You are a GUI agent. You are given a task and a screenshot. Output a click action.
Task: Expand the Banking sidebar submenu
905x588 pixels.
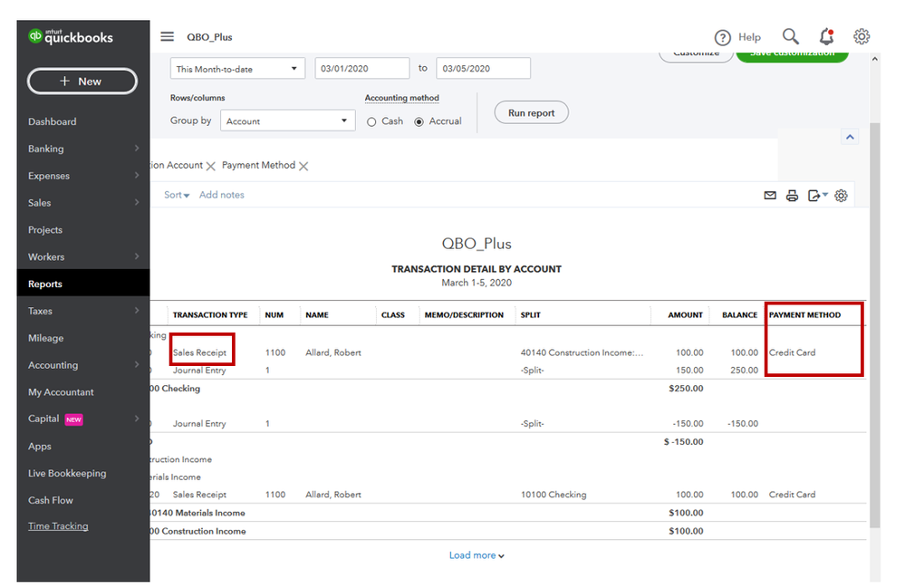pos(137,149)
